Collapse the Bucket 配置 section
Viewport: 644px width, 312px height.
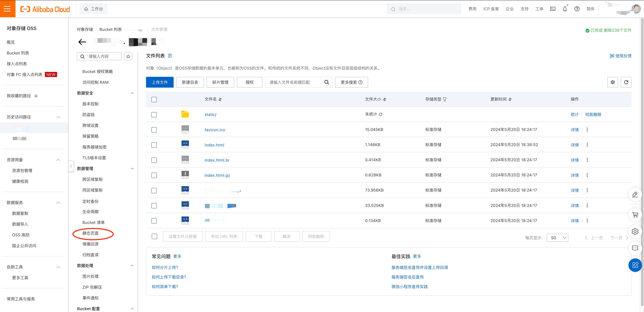(x=132, y=309)
